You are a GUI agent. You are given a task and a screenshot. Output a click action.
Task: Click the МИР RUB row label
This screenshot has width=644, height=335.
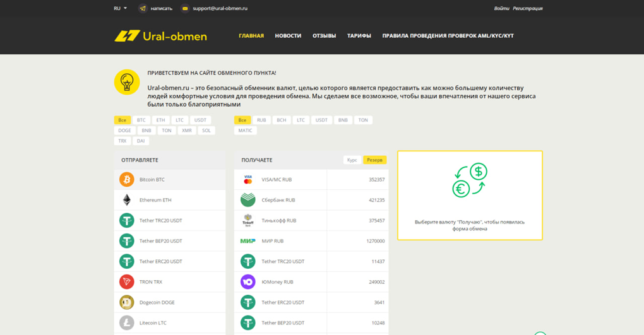point(273,241)
